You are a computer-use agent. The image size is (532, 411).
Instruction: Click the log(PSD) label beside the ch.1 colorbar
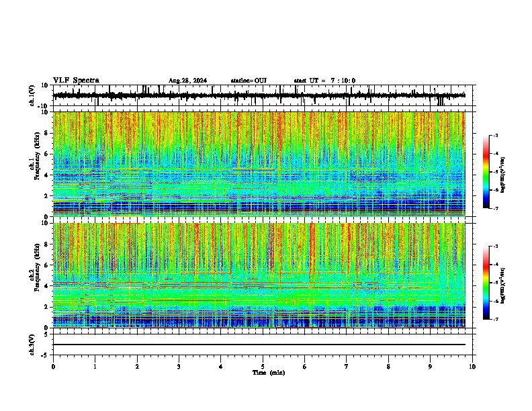[x=503, y=175]
